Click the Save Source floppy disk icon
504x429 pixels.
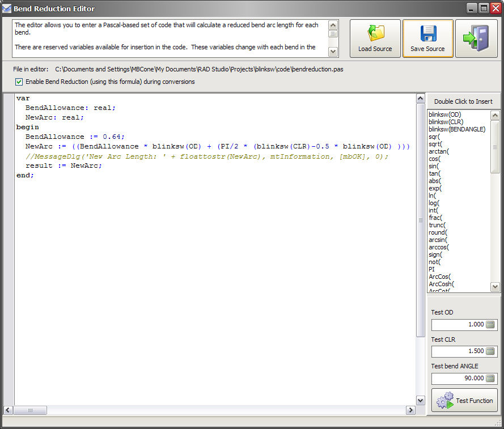(427, 33)
